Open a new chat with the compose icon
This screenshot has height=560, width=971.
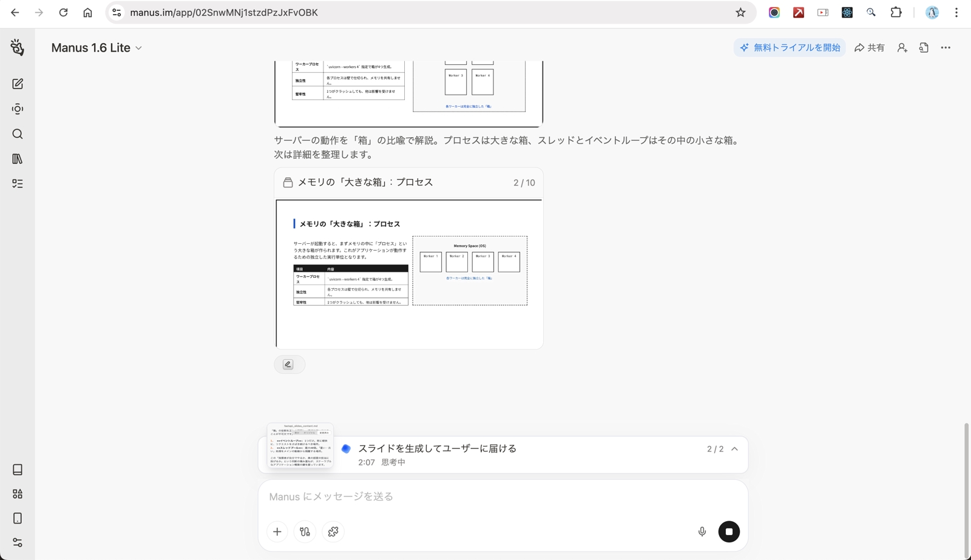pyautogui.click(x=17, y=84)
